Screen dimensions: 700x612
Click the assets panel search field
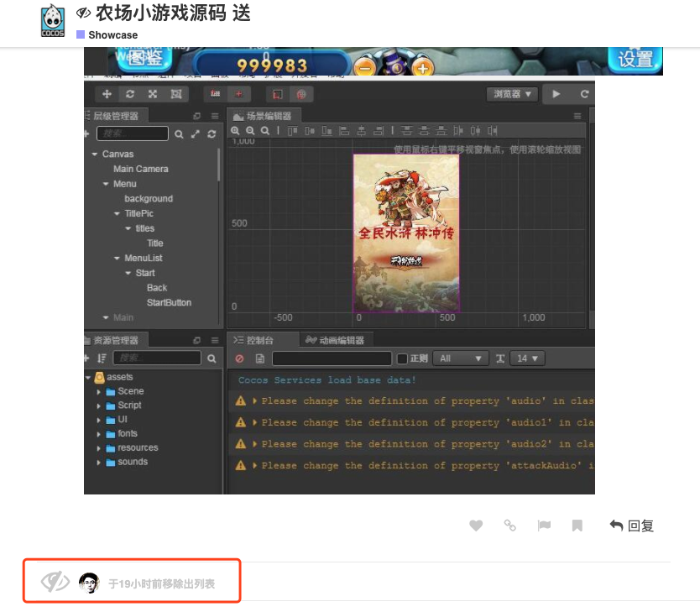[157, 358]
